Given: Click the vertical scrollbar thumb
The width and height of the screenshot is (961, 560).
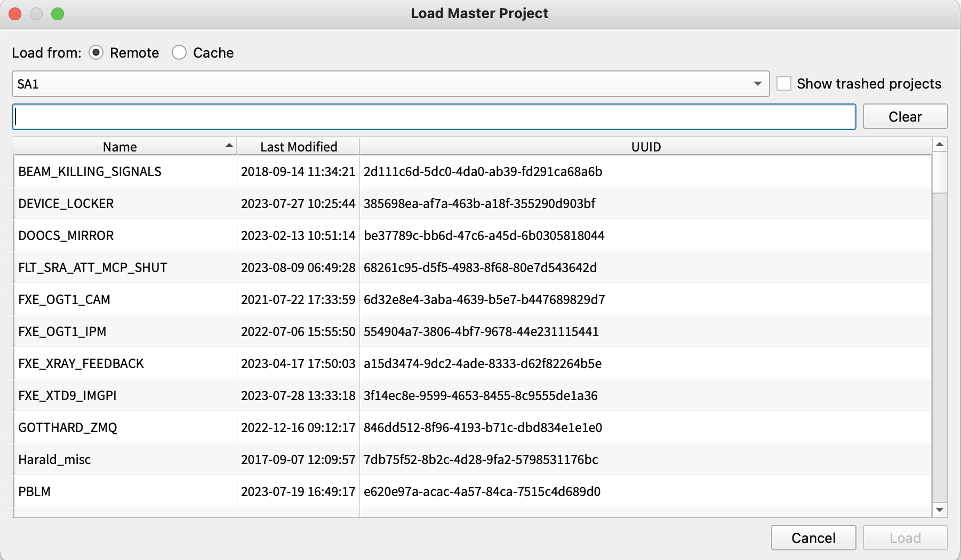Looking at the screenshot, I should pyautogui.click(x=940, y=172).
